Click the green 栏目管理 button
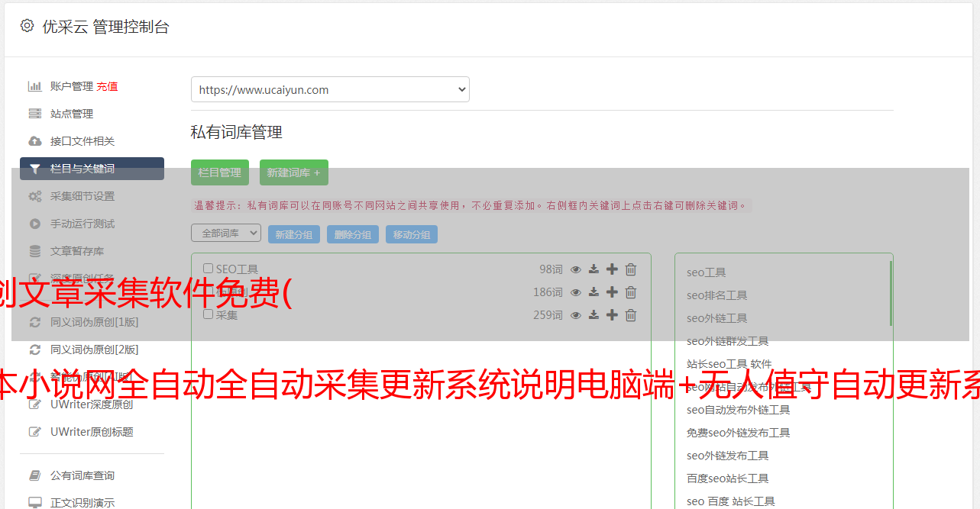 220,172
